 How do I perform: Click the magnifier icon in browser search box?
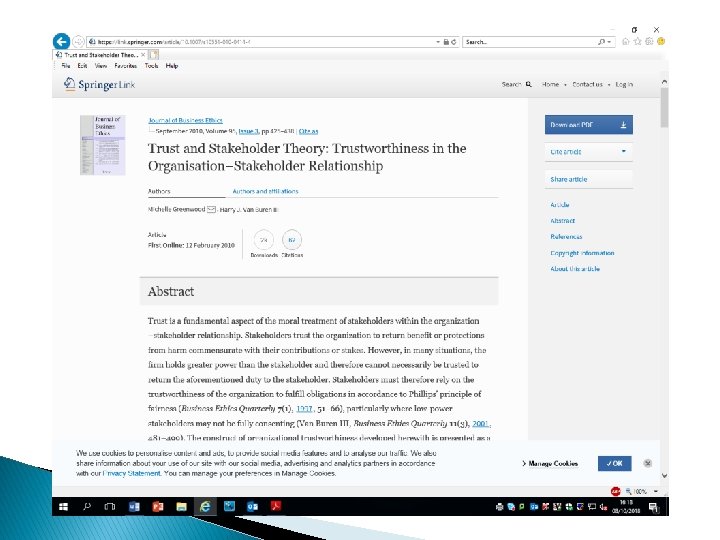tap(601, 42)
